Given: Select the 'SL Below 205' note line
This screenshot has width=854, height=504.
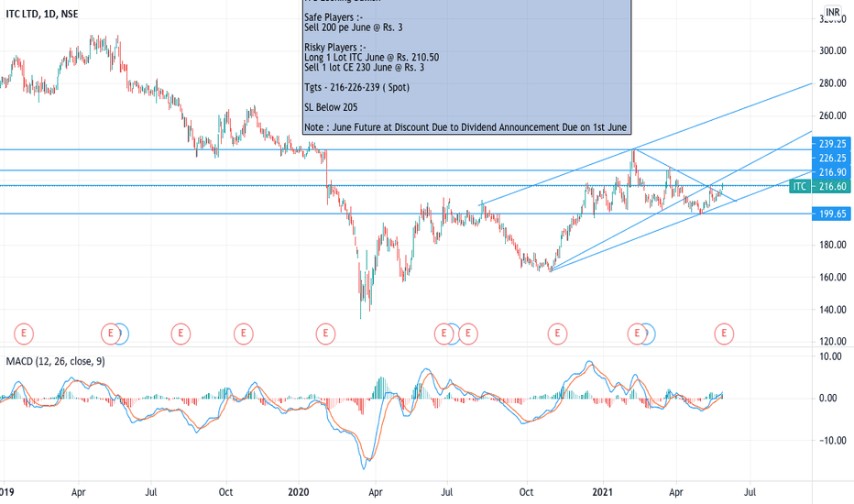Looking at the screenshot, I should coord(331,107).
